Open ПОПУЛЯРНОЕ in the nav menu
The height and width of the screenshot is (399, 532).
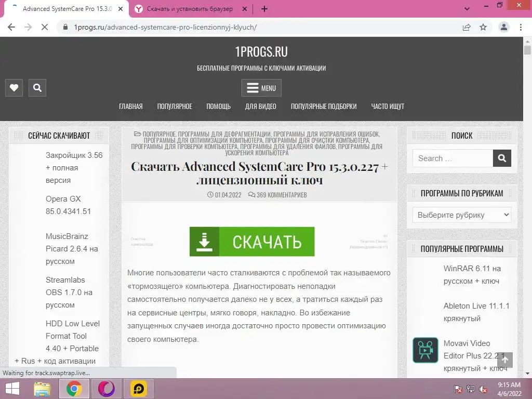(x=175, y=106)
